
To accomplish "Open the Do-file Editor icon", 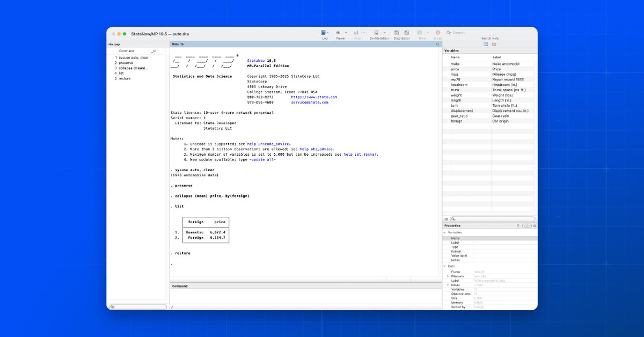I will click(376, 33).
